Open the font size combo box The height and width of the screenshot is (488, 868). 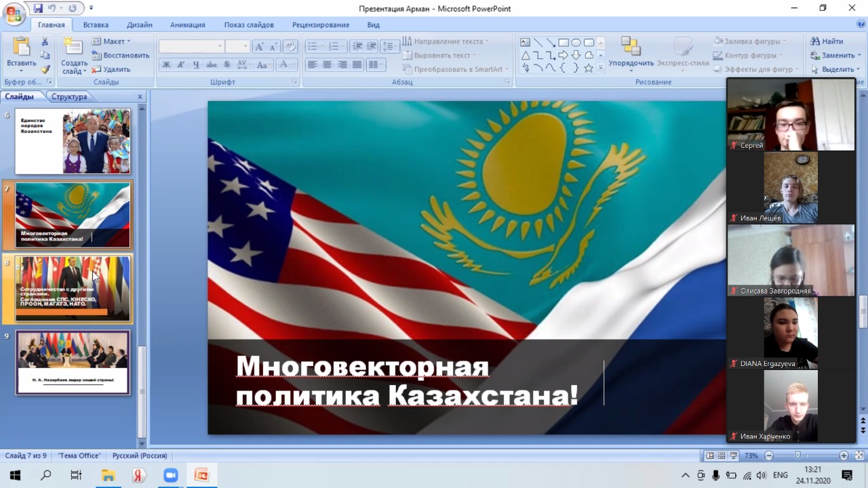tap(237, 47)
